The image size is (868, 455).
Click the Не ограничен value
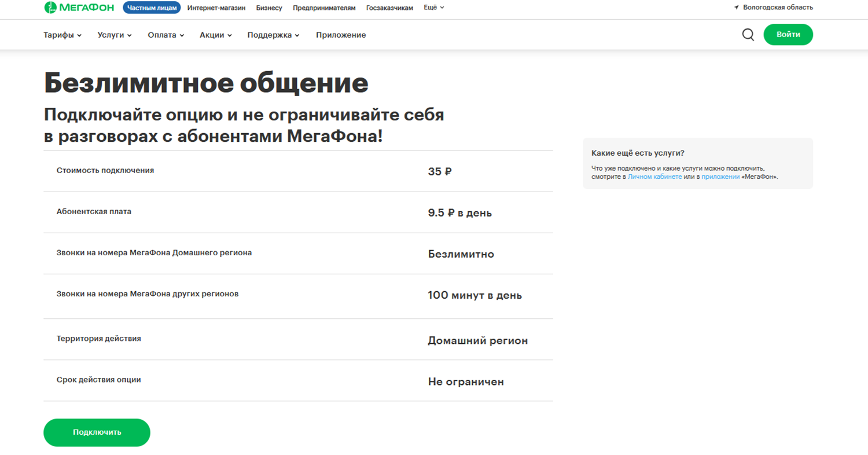tap(466, 382)
